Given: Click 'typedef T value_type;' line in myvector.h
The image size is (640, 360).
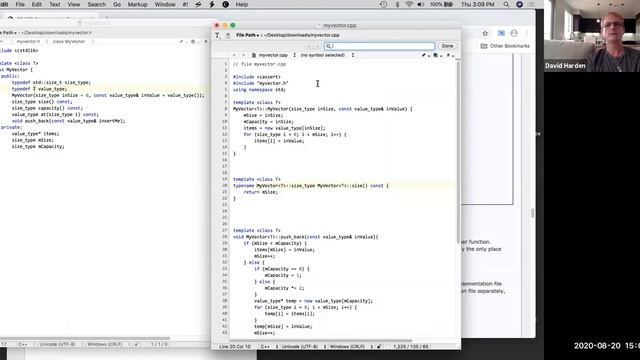Looking at the screenshot, I should (x=39, y=89).
